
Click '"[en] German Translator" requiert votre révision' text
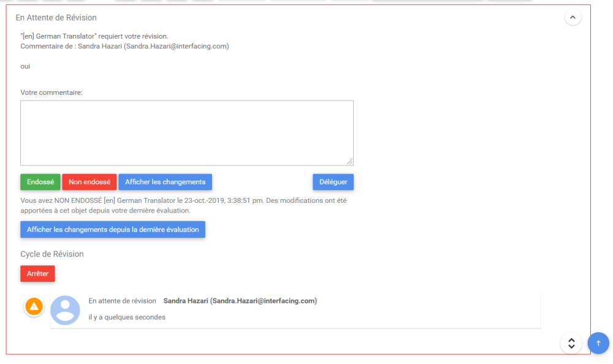click(94, 36)
